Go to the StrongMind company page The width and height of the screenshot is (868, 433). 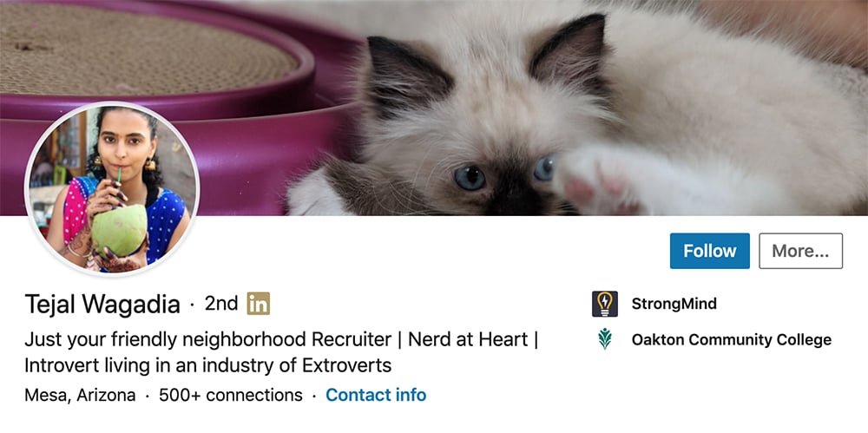(x=674, y=304)
